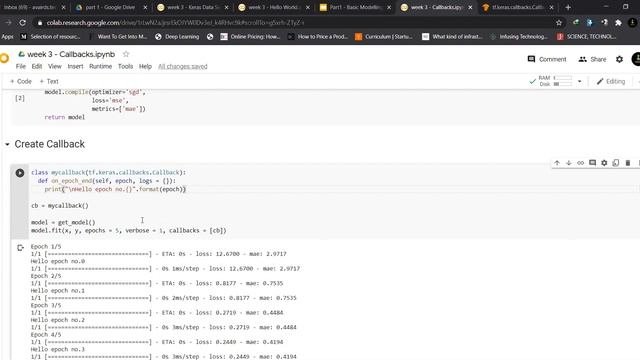640x360 pixels.
Task: Switch to the part 1 - Google Drive tab
Action: pos(110,7)
